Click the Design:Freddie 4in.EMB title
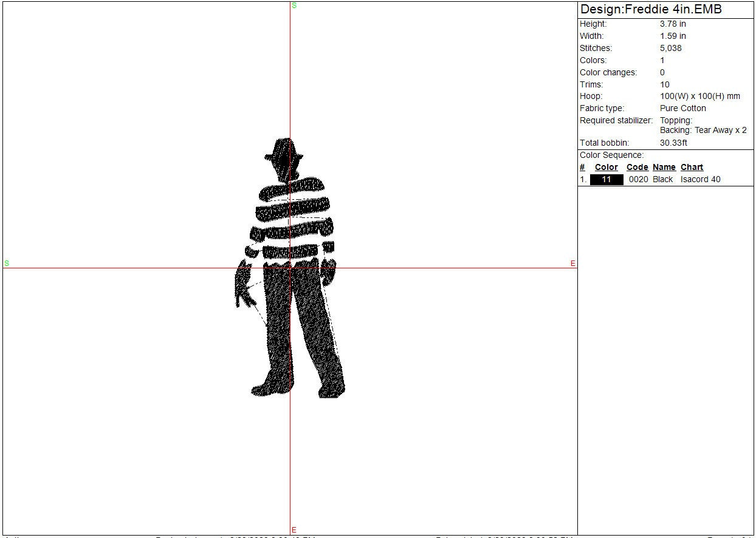This screenshot has width=756, height=538. pos(651,10)
